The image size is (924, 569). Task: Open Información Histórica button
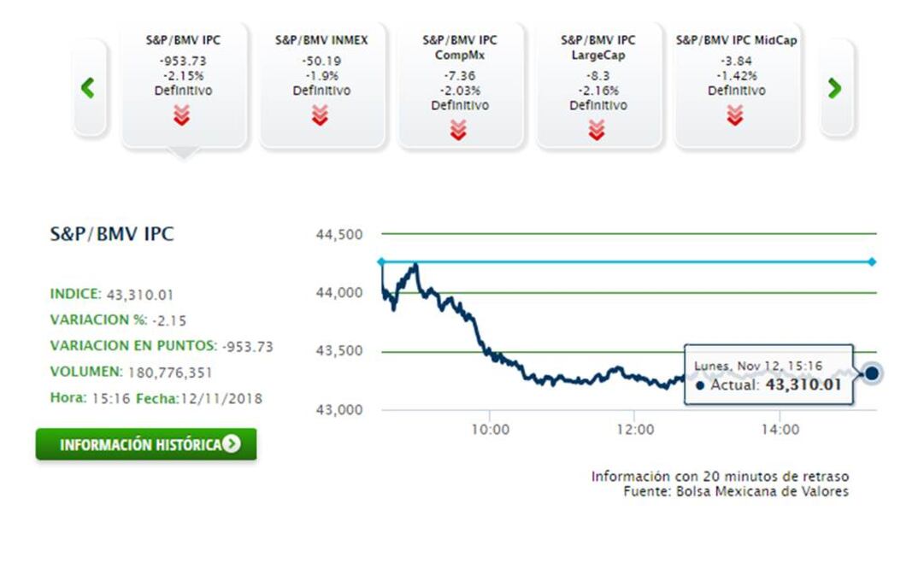tap(145, 444)
